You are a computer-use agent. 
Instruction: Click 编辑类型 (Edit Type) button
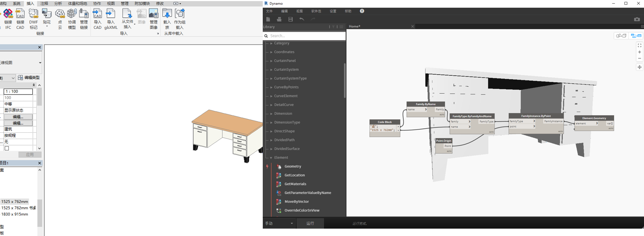(29, 78)
